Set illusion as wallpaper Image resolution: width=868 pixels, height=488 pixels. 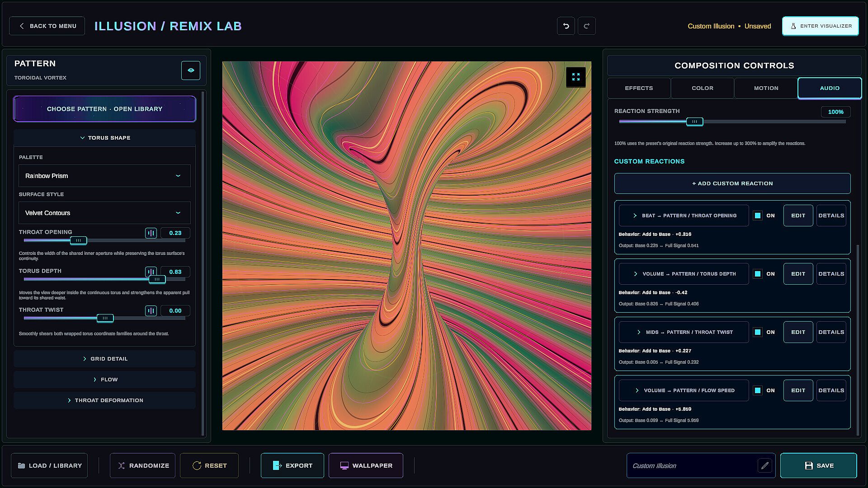click(x=366, y=465)
